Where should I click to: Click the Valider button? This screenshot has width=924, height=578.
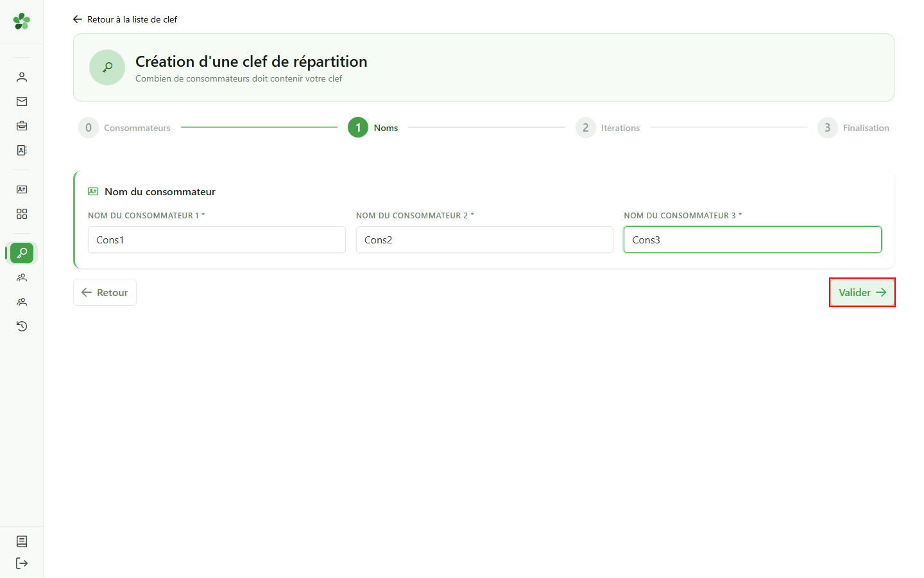pos(862,292)
